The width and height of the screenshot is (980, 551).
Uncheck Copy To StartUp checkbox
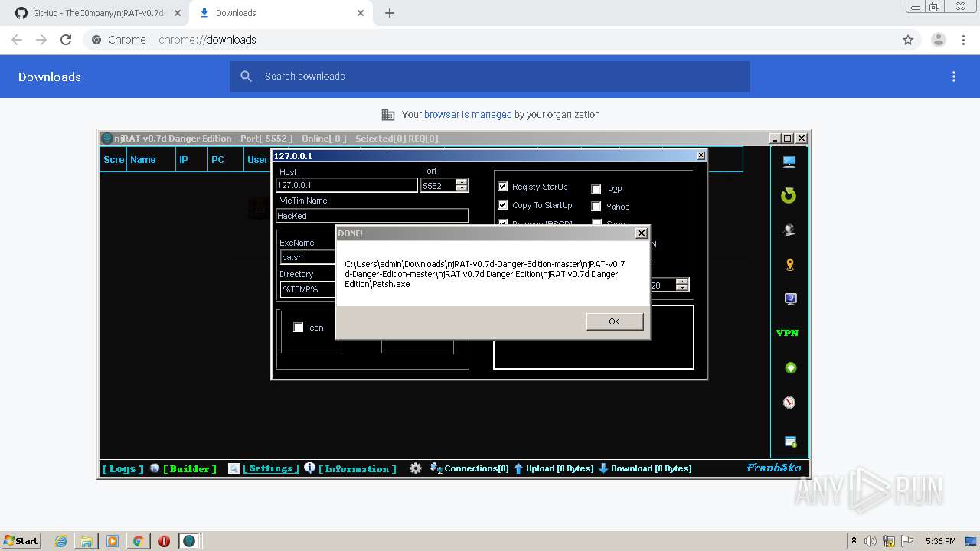click(x=503, y=205)
